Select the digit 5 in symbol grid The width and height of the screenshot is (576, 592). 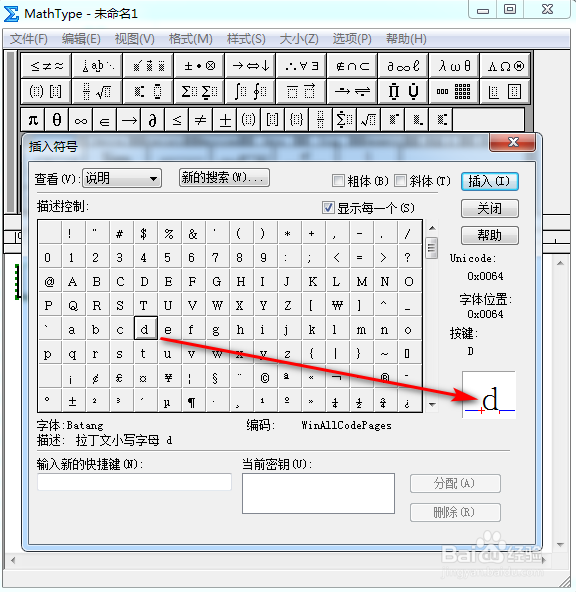coord(168,257)
